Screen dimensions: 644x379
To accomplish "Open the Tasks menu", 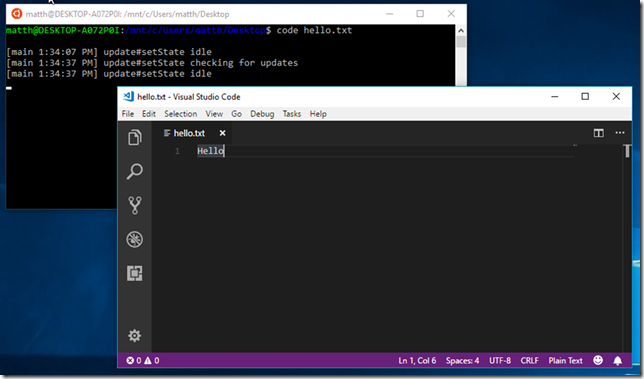I will (x=292, y=114).
